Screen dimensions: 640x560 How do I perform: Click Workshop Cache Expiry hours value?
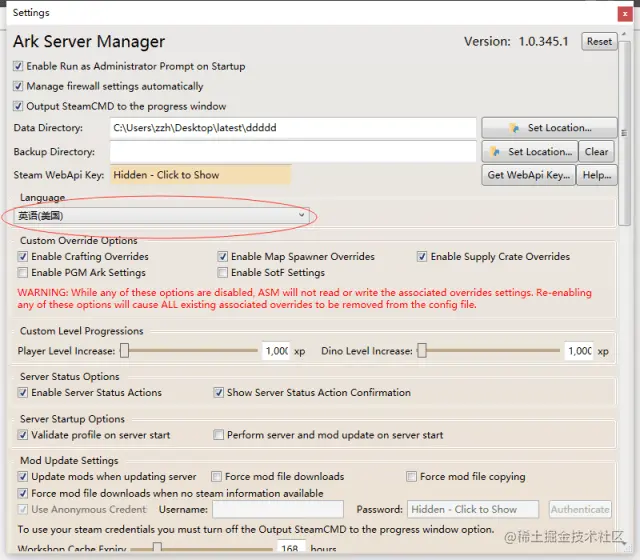click(291, 547)
